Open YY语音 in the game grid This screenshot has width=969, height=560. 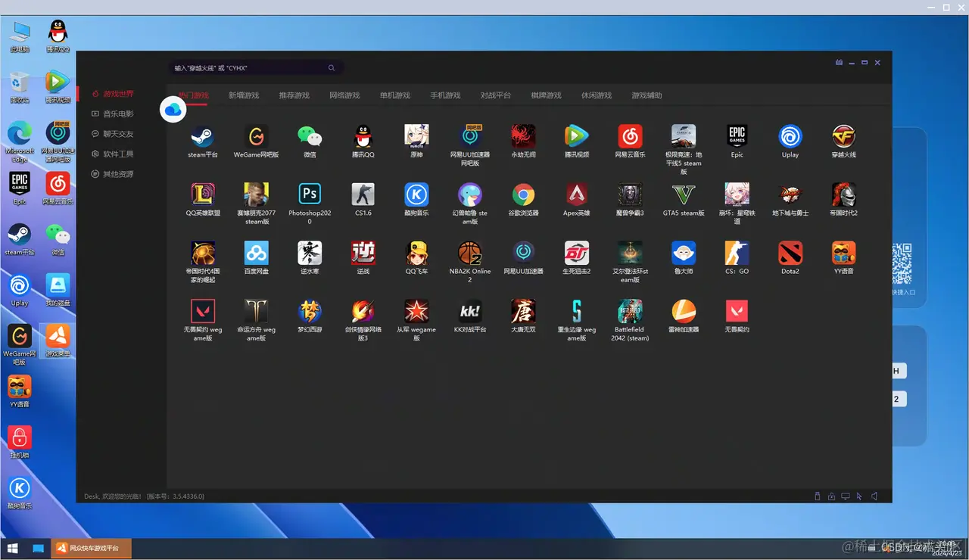pos(843,253)
